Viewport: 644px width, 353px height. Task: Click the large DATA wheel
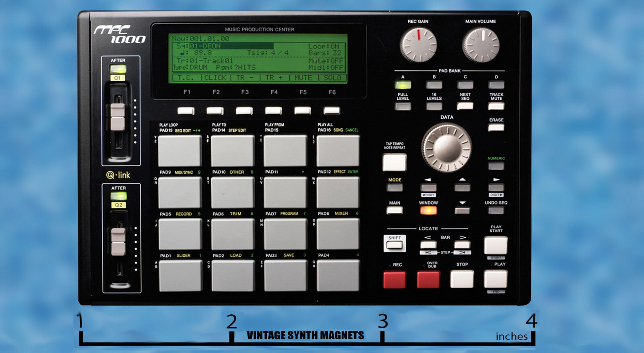point(446,148)
